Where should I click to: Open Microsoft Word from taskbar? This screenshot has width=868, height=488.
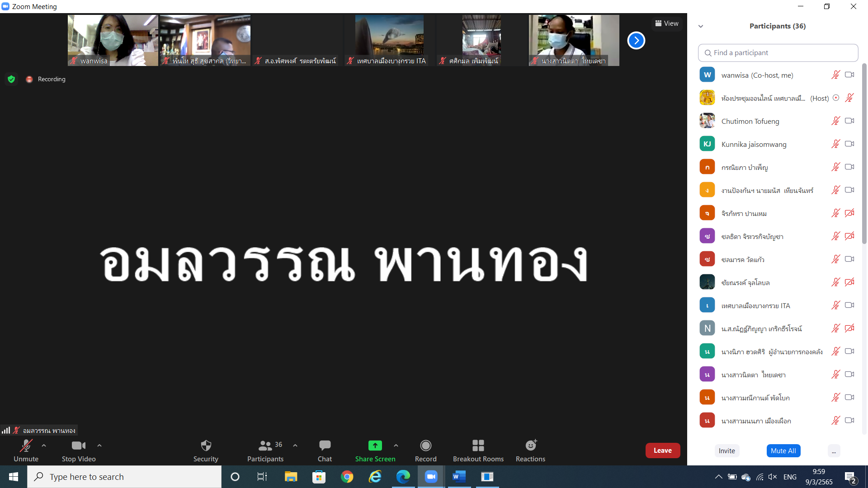pyautogui.click(x=459, y=477)
